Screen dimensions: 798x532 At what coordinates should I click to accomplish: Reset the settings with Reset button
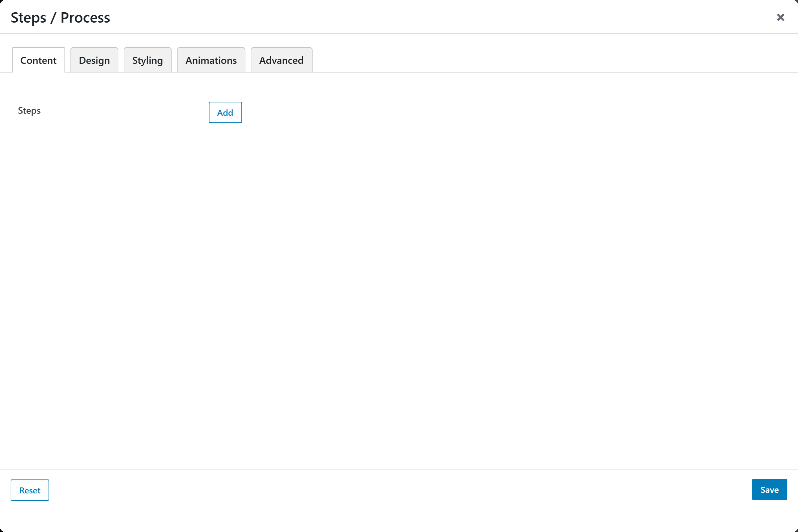pyautogui.click(x=30, y=490)
